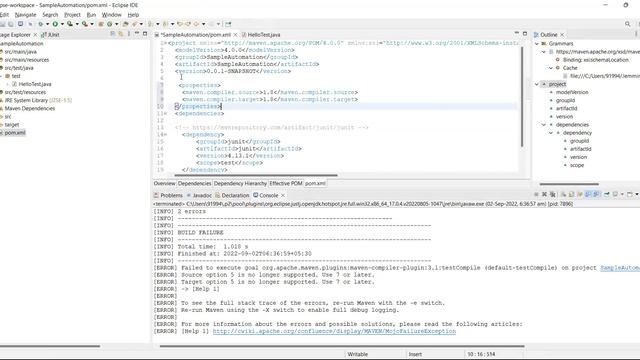Fold the dependencies element at line 11

[x=165, y=113]
